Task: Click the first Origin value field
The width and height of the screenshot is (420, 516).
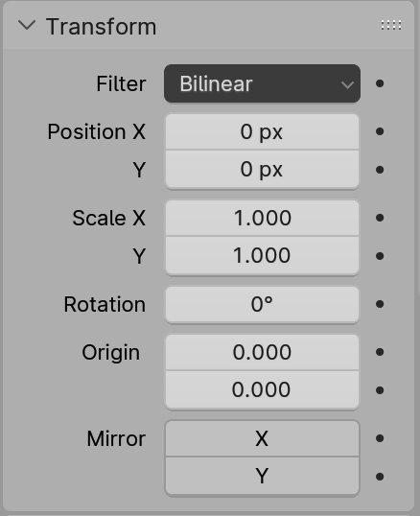Action: point(262,352)
